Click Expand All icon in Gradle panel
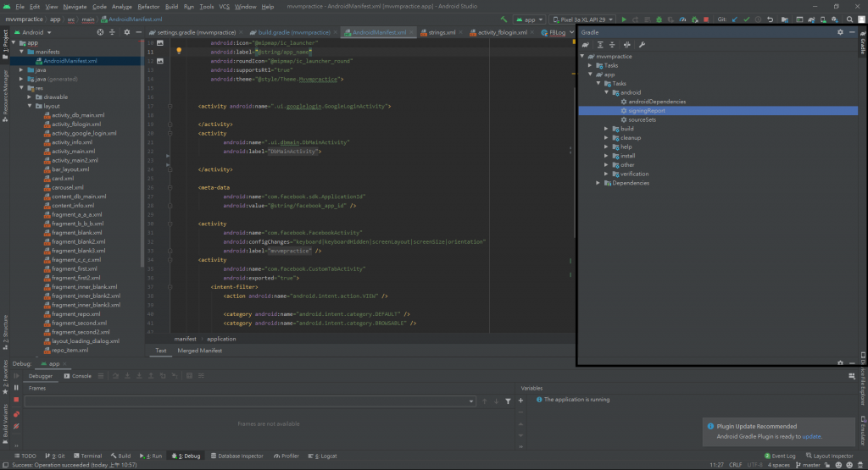The image size is (868, 470). click(600, 44)
